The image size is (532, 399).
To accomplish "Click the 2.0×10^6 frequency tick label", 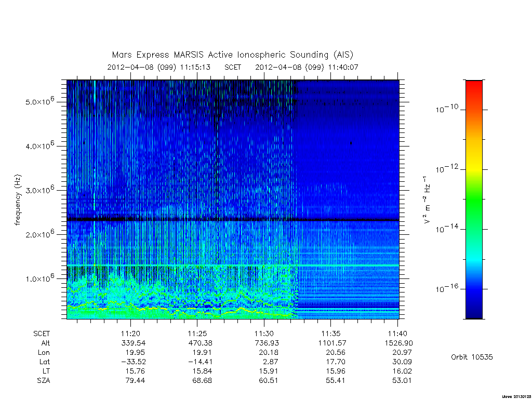I will click(x=40, y=234).
